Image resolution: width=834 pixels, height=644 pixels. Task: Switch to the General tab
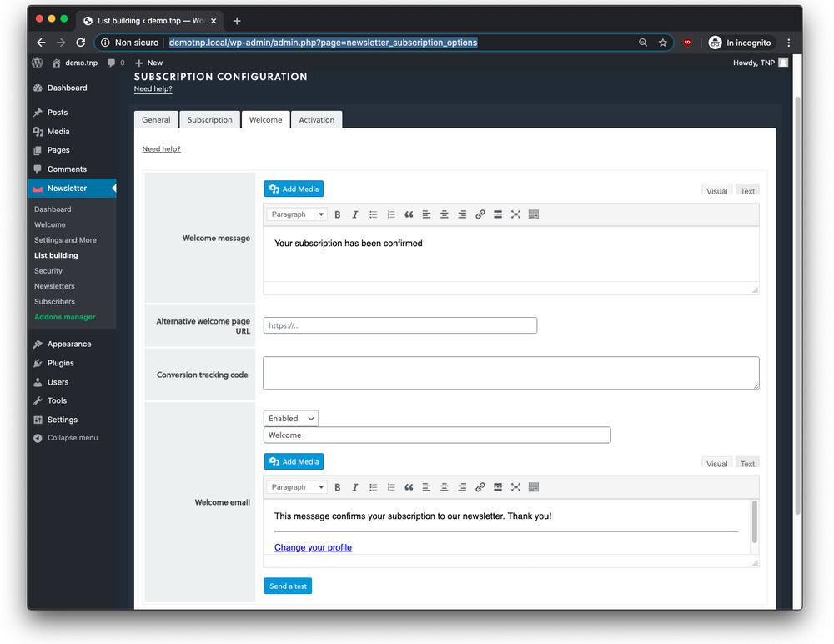pos(157,120)
